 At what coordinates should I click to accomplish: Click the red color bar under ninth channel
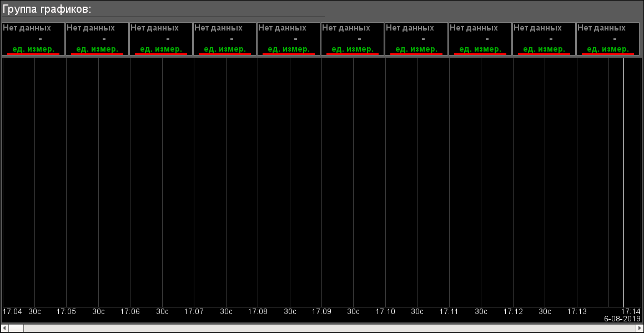pos(544,54)
